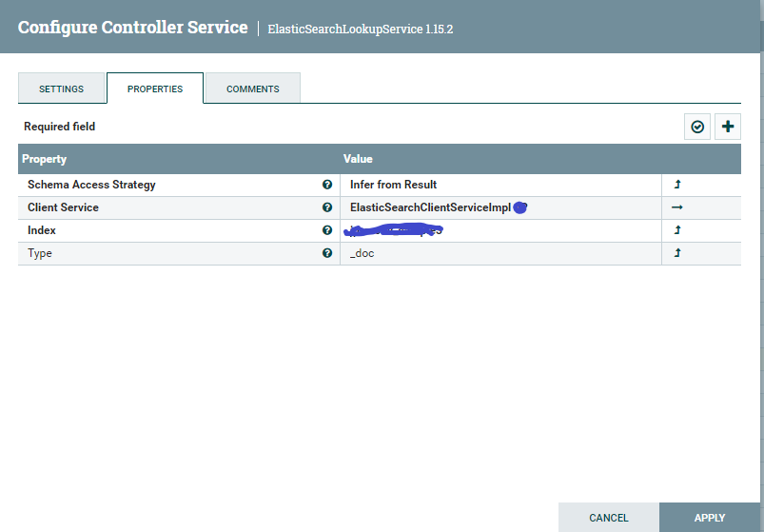This screenshot has height=532, width=764.
Task: Click arrow icon in Schema Access Strategy row
Action: tap(677, 185)
